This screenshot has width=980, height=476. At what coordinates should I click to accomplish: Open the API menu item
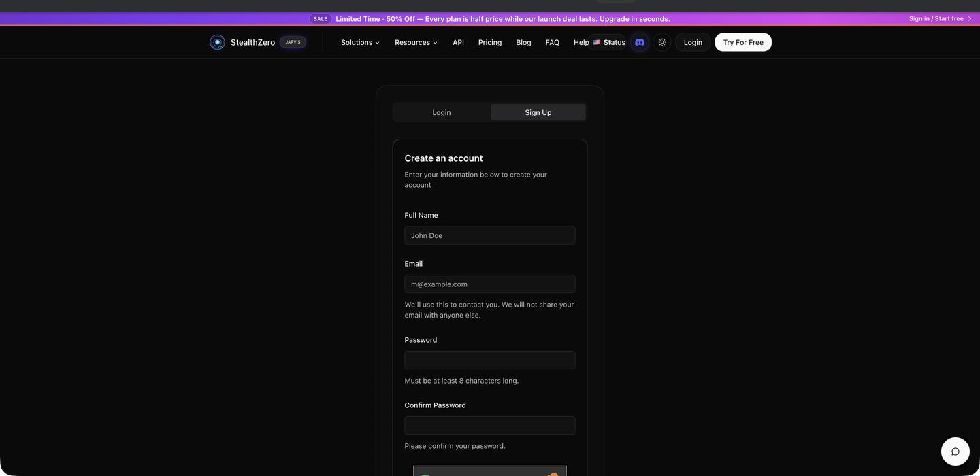tap(458, 42)
